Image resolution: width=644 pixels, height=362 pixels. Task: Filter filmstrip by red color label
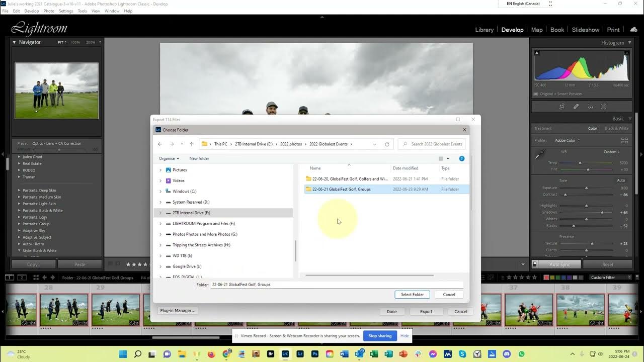[x=546, y=278]
